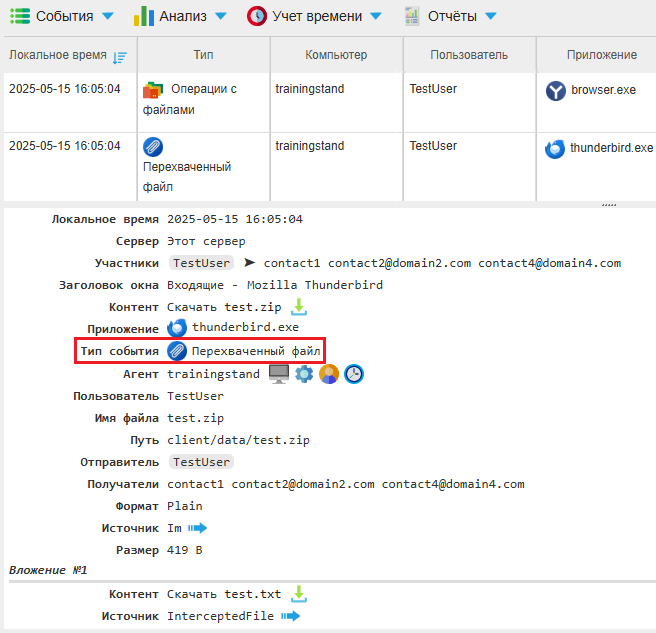The height and width of the screenshot is (633, 656).
Task: Click contact4@domain4.com in Получатели
Action: pos(453,484)
